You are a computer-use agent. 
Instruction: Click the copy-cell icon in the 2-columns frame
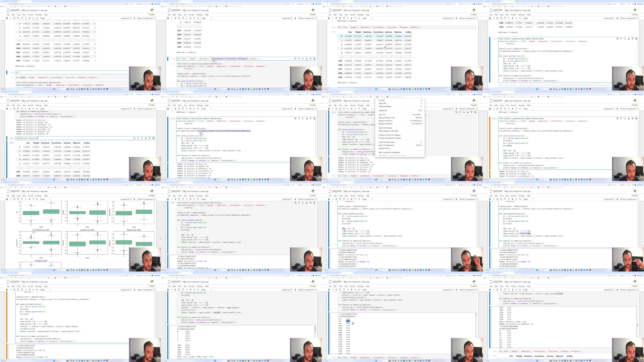point(179,18)
